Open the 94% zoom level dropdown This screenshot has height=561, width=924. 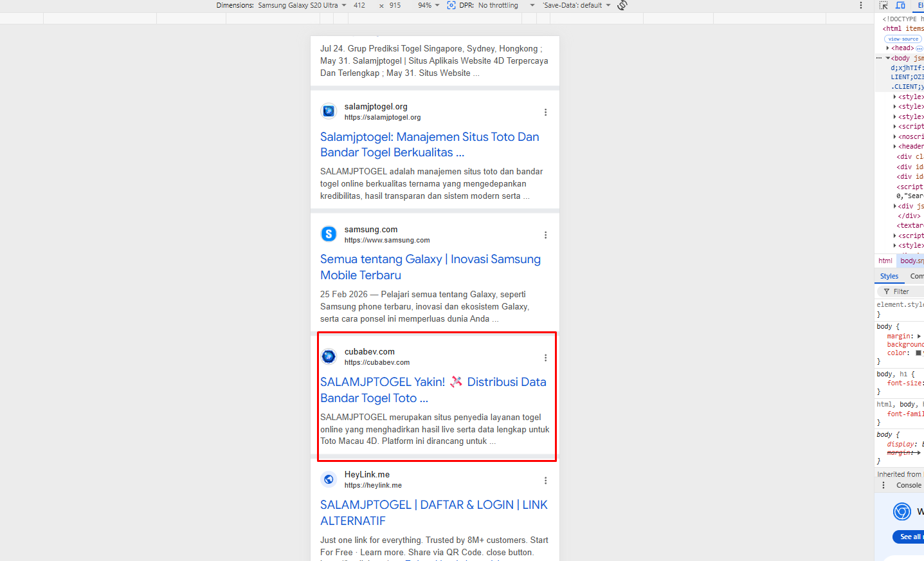[428, 5]
